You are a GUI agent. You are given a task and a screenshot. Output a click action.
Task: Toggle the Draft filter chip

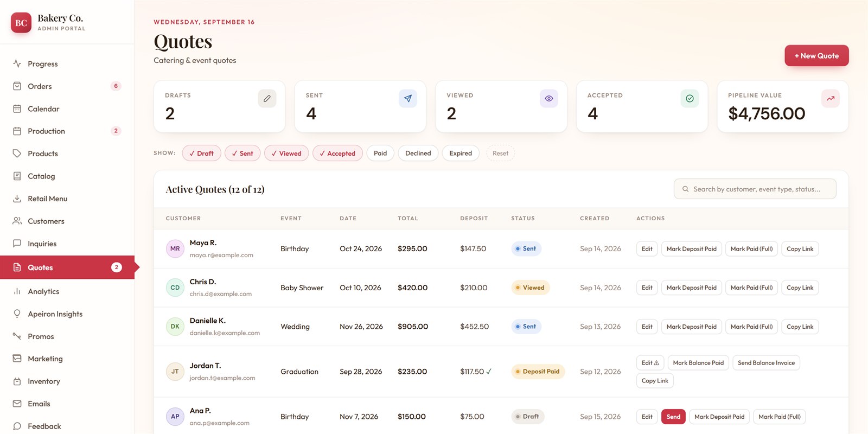202,153
